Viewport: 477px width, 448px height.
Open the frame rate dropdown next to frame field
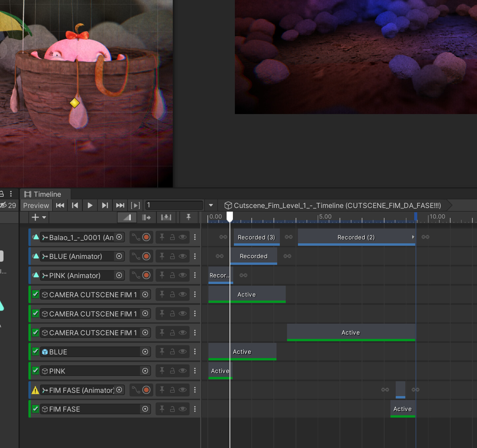click(211, 205)
